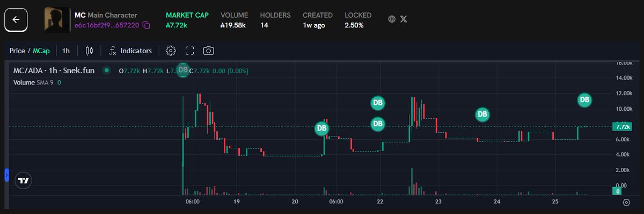Click the date label 23 on time axis

[438, 202]
